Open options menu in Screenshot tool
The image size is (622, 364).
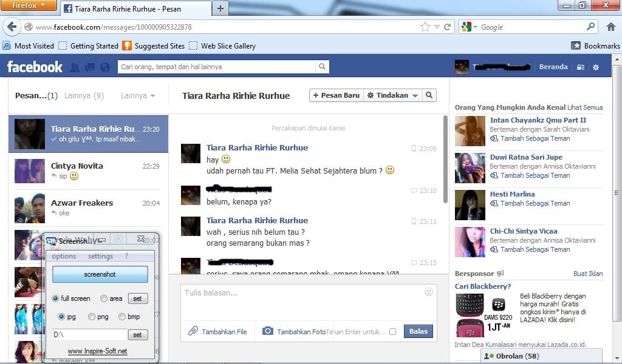(x=64, y=256)
